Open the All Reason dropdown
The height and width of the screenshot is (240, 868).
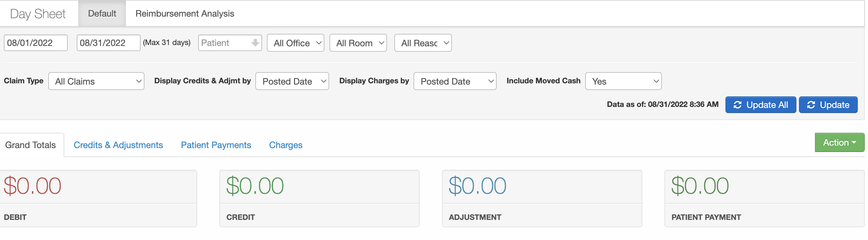tap(423, 43)
